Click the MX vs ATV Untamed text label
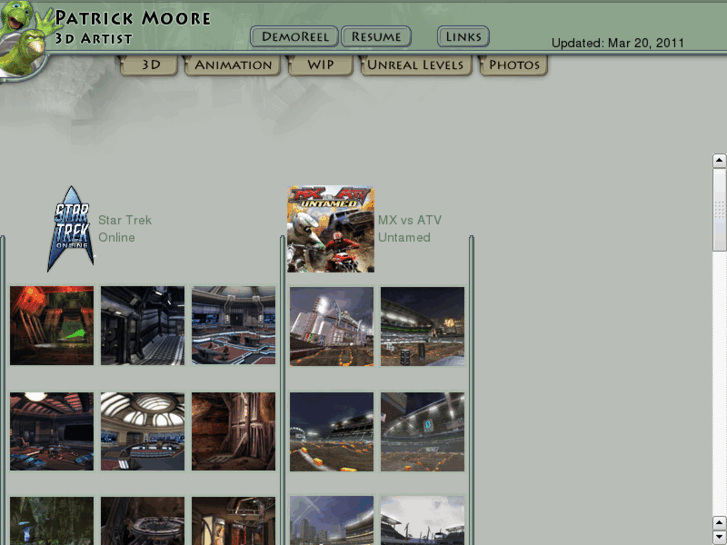The width and height of the screenshot is (727, 545). coord(409,229)
